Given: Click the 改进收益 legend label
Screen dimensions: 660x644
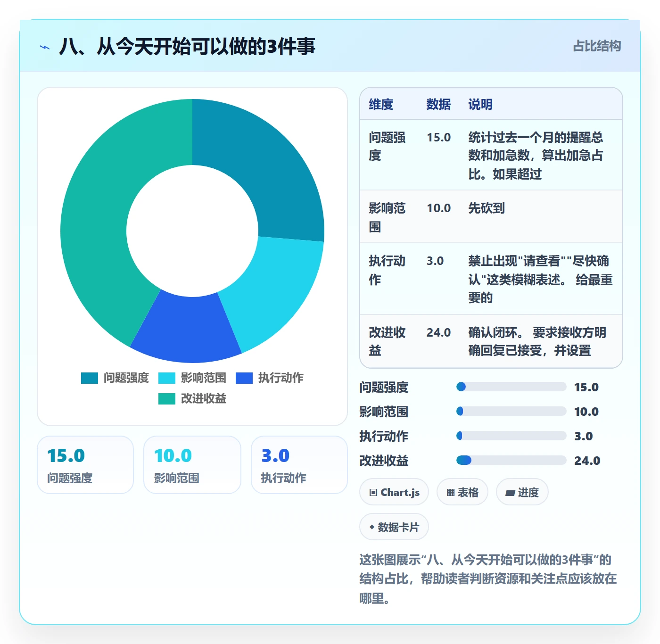Looking at the screenshot, I should [x=204, y=399].
